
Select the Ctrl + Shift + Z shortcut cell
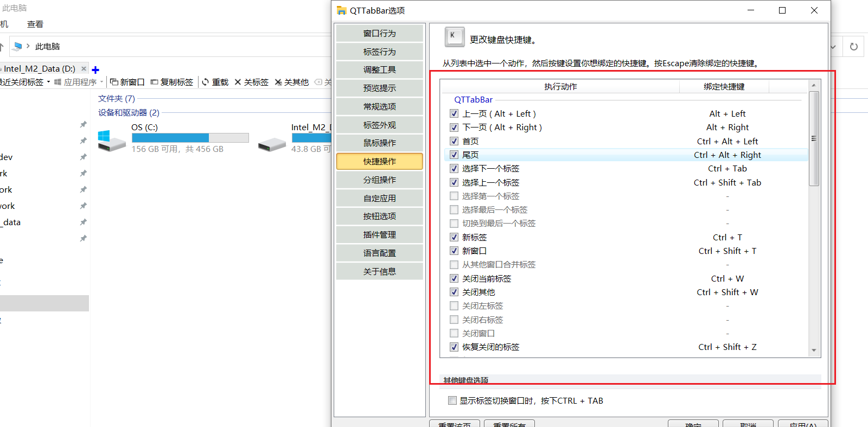[727, 347]
